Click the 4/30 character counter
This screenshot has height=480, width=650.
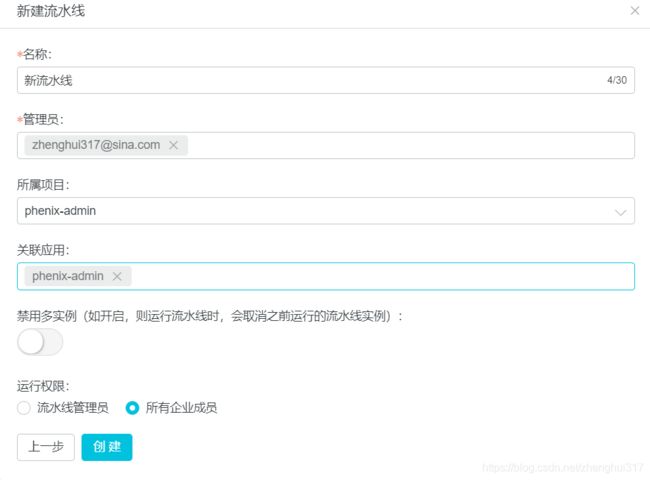coord(617,80)
